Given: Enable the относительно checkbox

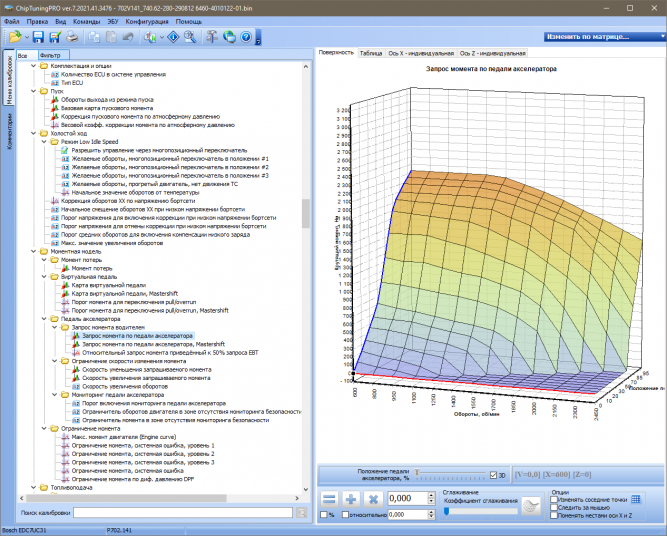Looking at the screenshot, I should 345,515.
